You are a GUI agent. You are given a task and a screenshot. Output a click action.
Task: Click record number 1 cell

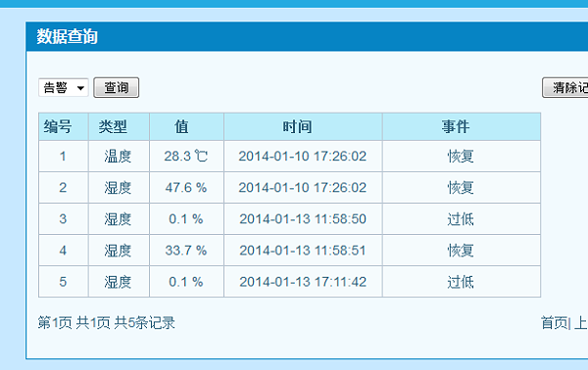coord(63,157)
